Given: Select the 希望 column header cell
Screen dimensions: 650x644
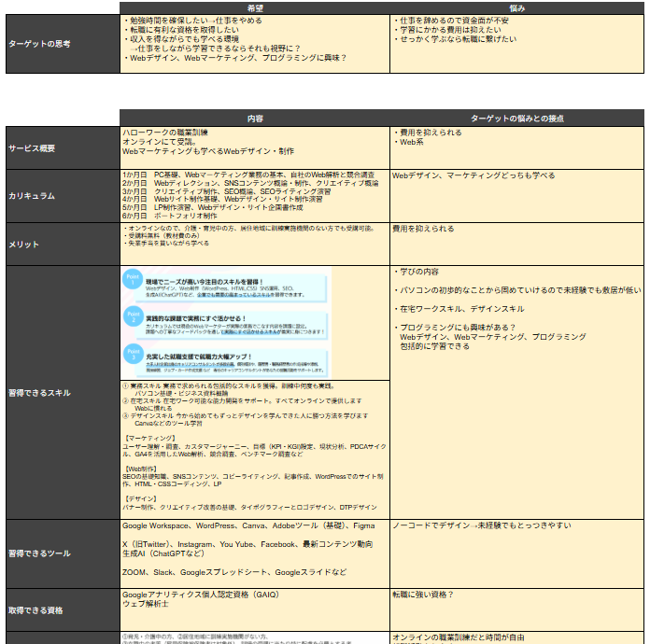Looking at the screenshot, I should click(254, 7).
